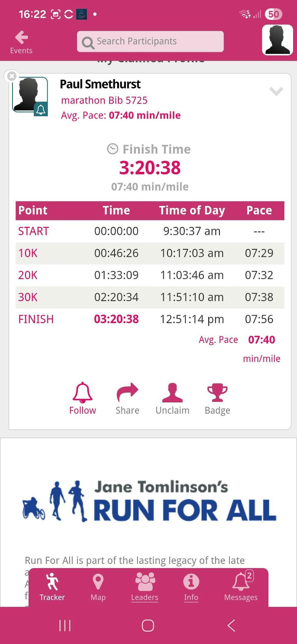Open the profile avatar in header
Screen dimensions: 297x644
coord(277,40)
